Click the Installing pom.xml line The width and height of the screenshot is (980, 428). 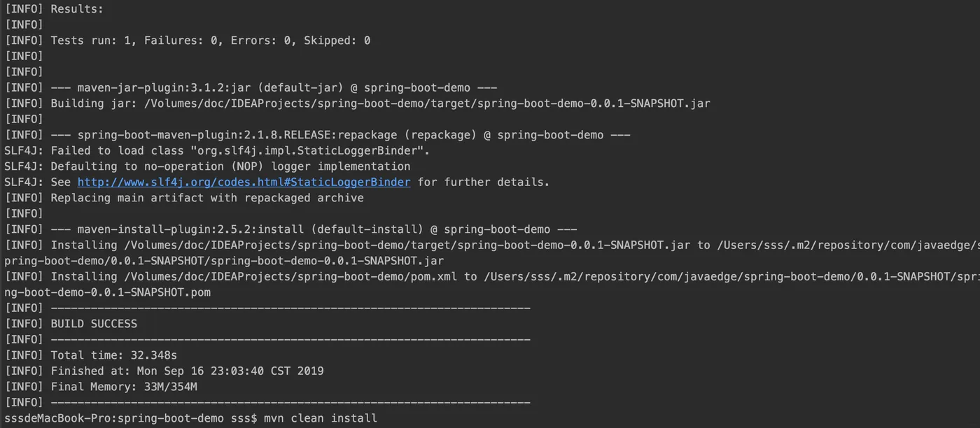click(490, 277)
